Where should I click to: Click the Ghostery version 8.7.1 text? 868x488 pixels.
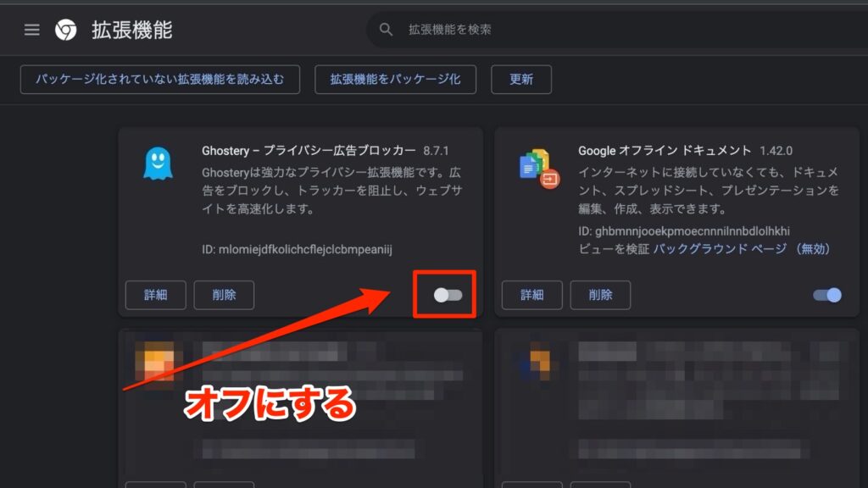[x=437, y=151]
